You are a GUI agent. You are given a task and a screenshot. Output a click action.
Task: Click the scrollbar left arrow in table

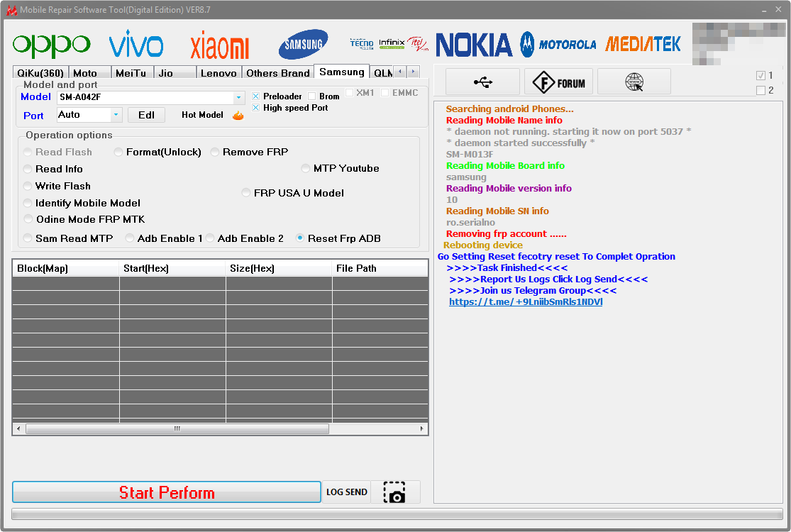(18, 429)
